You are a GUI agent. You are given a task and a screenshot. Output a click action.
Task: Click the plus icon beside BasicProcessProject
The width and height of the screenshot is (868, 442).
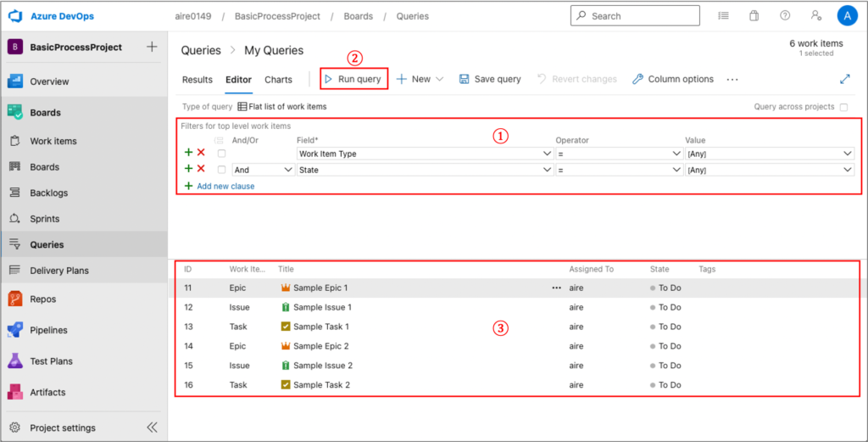coord(152,47)
